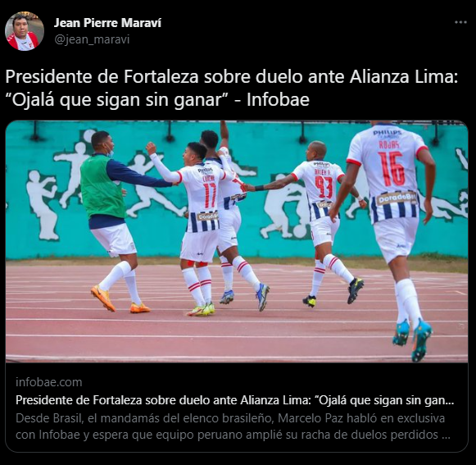Click the blue cleats of player 16
476x465 pixels.
pos(413,340)
